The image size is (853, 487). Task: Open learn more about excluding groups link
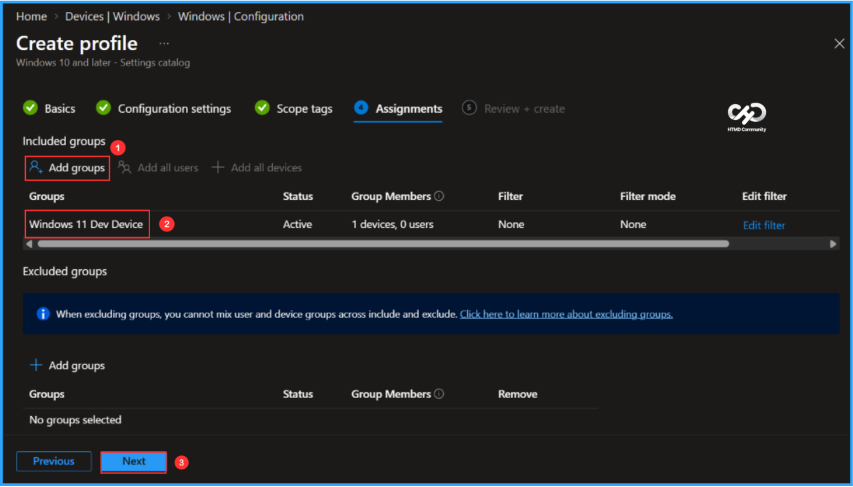(x=566, y=314)
